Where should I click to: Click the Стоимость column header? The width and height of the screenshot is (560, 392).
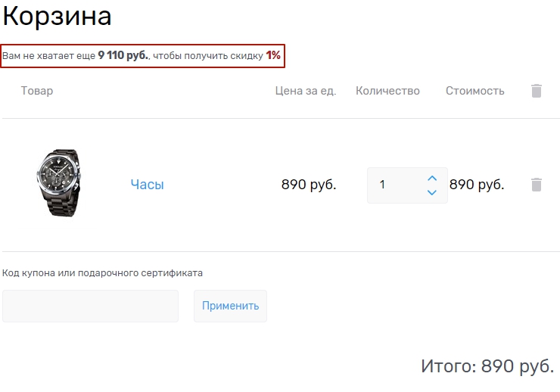pyautogui.click(x=474, y=91)
